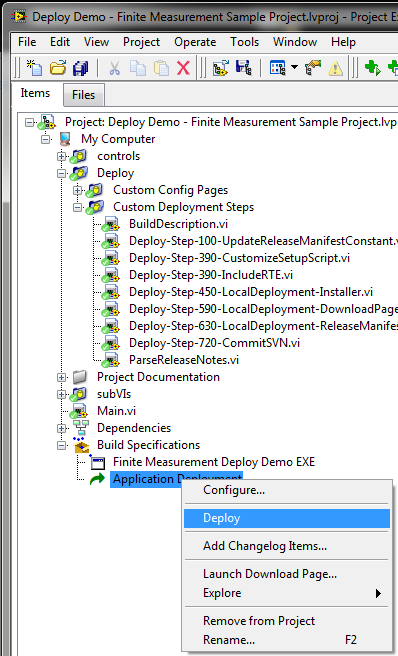Image resolution: width=398 pixels, height=656 pixels.
Task: Choose Configure... from context menu
Action: click(x=287, y=490)
